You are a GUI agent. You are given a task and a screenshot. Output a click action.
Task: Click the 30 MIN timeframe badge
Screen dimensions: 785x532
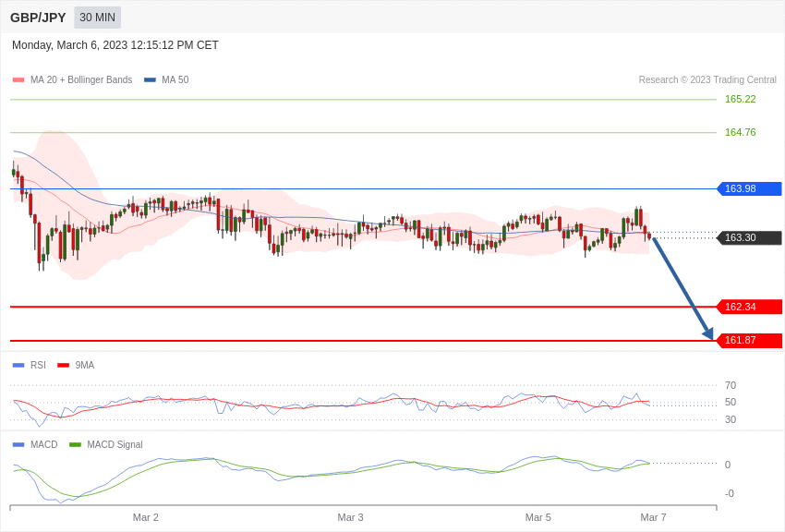98,18
